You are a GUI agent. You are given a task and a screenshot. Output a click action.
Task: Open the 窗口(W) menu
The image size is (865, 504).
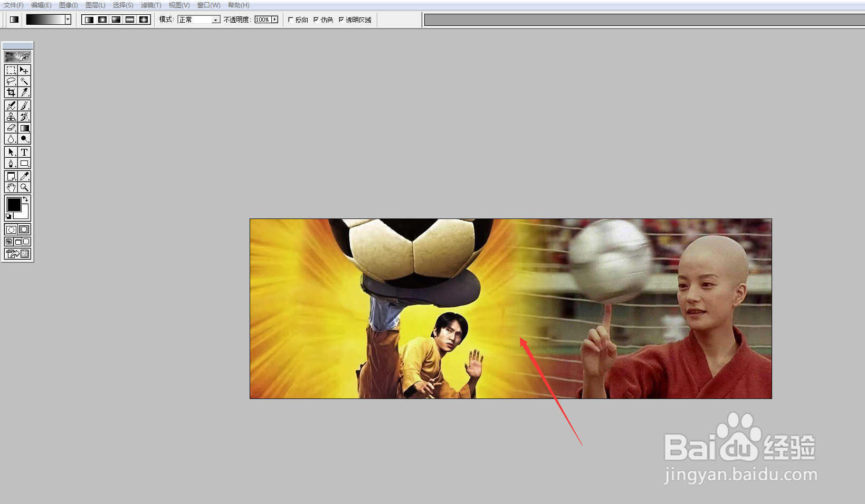[208, 5]
